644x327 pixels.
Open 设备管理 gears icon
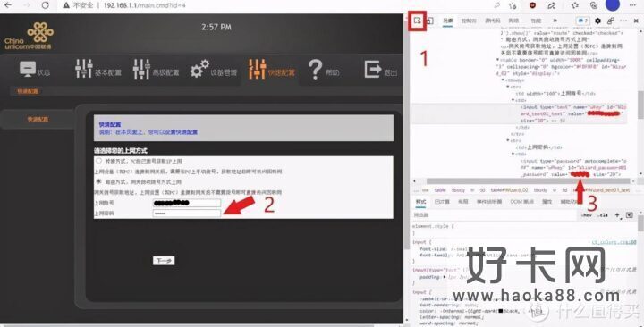coord(199,69)
